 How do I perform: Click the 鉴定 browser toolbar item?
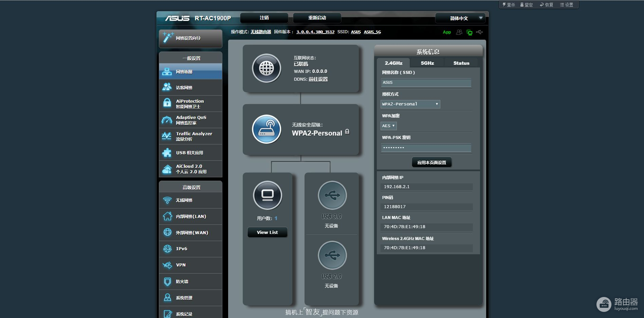coord(527,5)
